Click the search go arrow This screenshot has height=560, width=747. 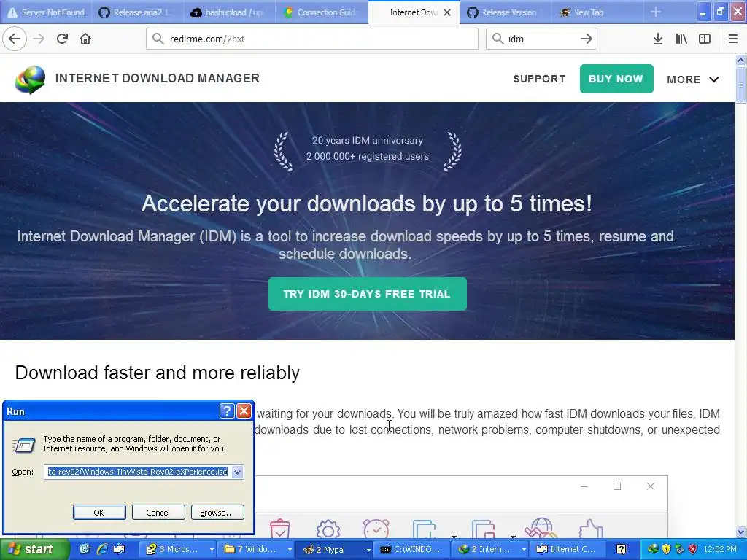pos(587,39)
